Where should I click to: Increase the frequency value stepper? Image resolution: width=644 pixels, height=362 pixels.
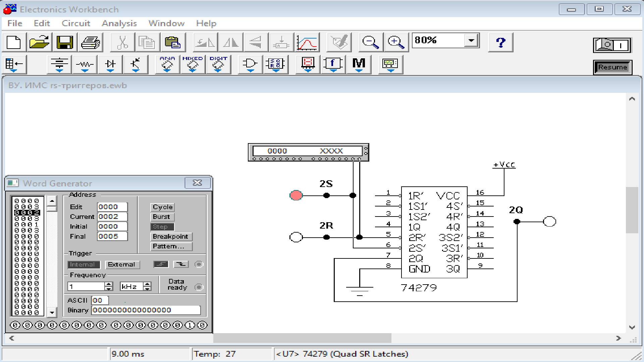pos(109,284)
